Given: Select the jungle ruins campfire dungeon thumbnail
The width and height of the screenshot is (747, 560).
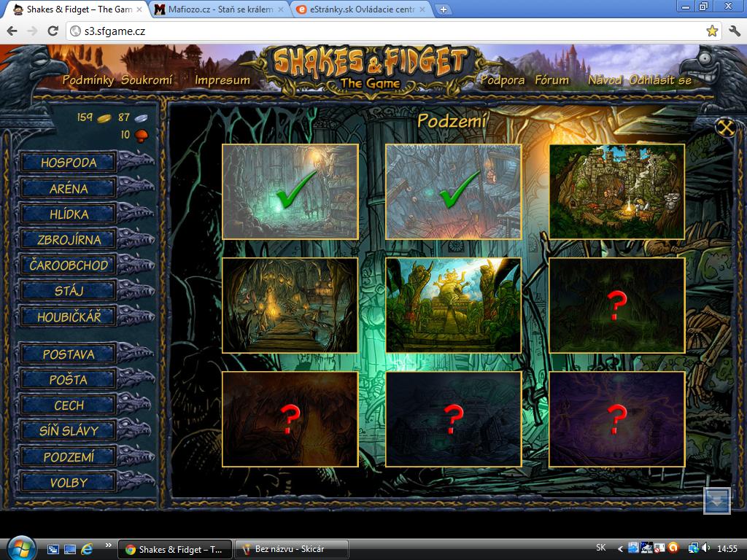Looking at the screenshot, I should tap(617, 192).
